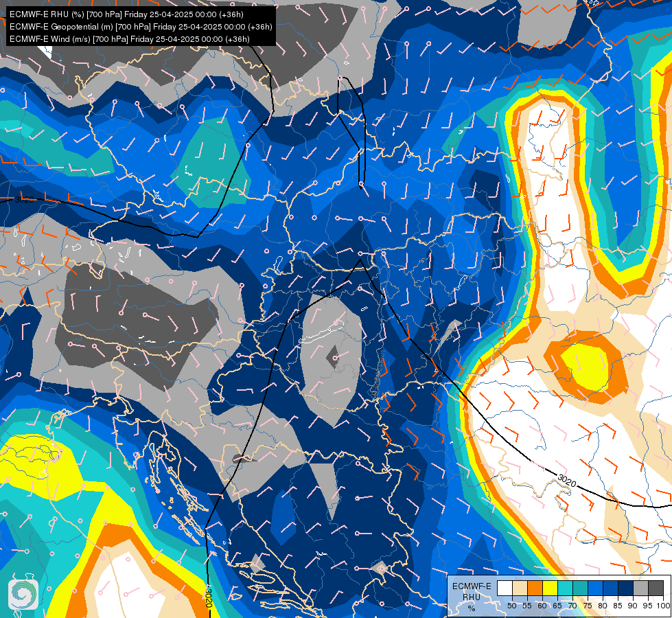672x618 pixels.
Task: Pick the medium blue 80–85 legend swatch
Action: (x=610, y=588)
